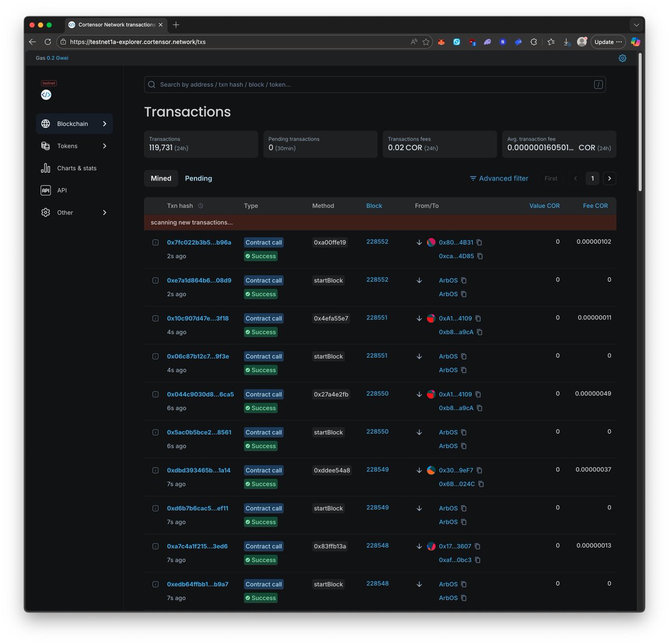The image size is (669, 644).
Task: Close the Cortensor Network browser tab
Action: [x=161, y=25]
